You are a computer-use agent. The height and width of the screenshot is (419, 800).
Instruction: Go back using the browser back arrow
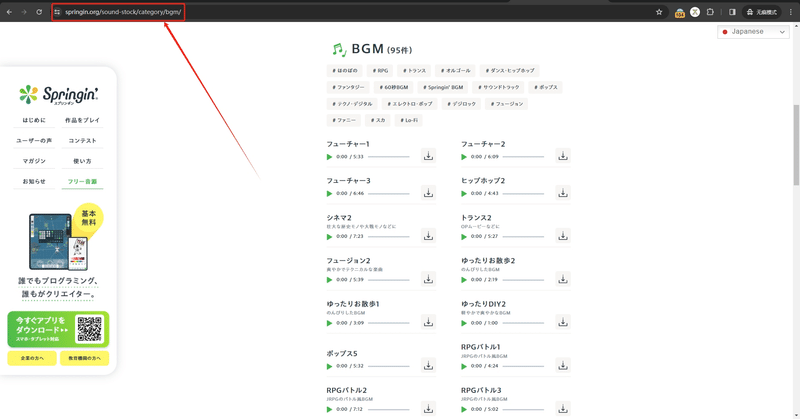coord(9,12)
